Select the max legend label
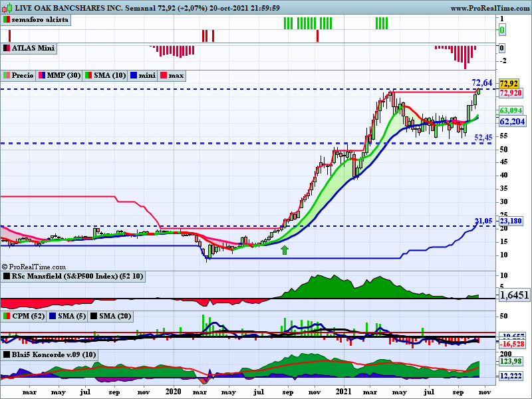This screenshot has height=399, width=532. (176, 75)
